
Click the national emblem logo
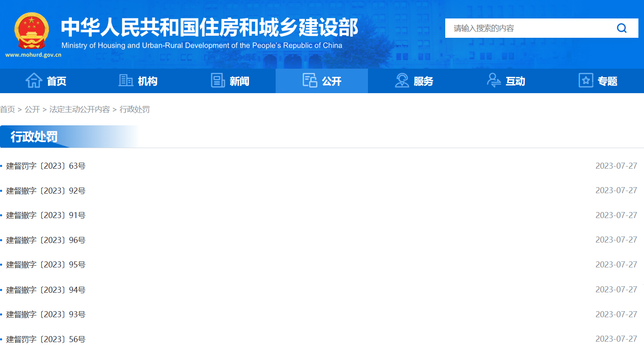tap(31, 30)
